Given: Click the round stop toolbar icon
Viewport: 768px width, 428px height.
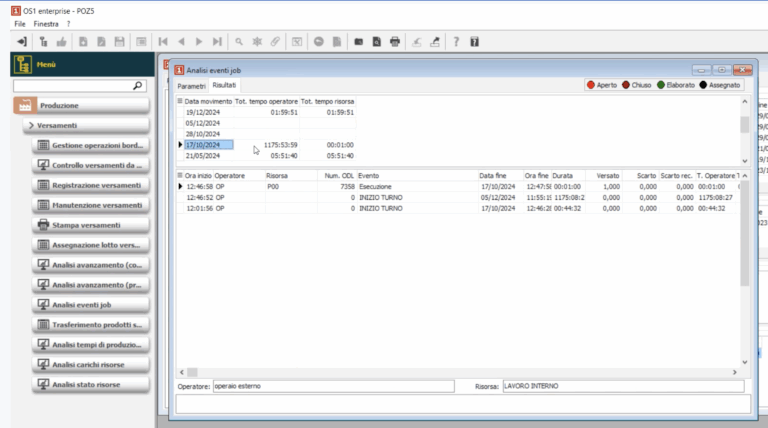Looking at the screenshot, I should click(x=319, y=42).
